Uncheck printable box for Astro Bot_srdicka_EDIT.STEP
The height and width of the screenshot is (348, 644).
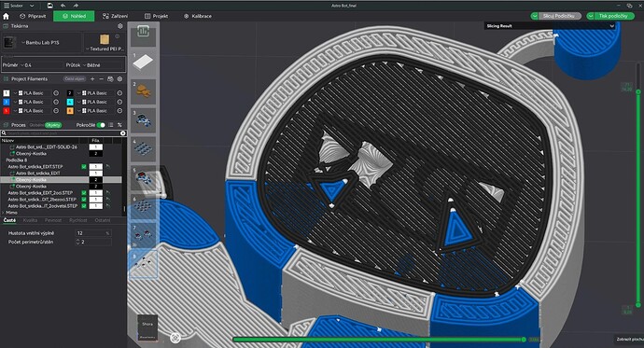pos(84,167)
